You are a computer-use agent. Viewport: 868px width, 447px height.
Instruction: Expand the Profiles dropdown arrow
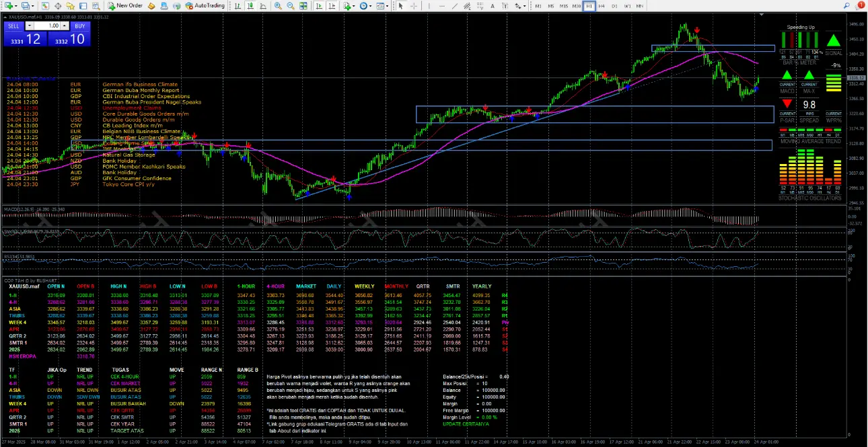pos(32,5)
